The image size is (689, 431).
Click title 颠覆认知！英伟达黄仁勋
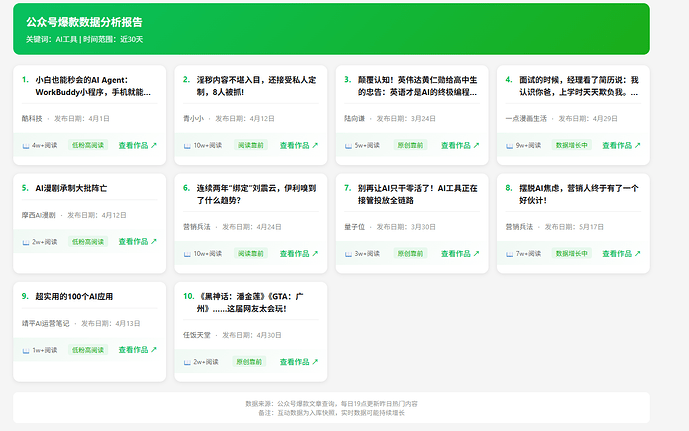coord(417,86)
